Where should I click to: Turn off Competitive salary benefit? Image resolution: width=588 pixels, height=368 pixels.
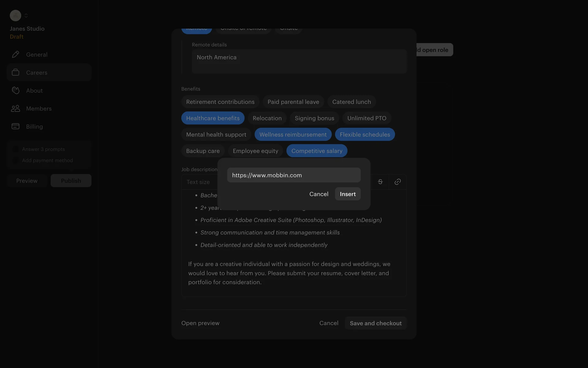click(317, 151)
